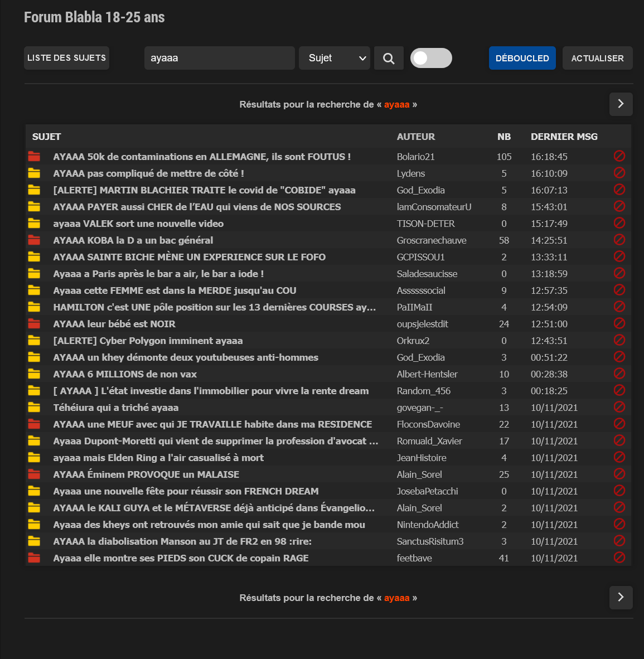Click blacklist icon for MARTIN BLACHIER topic
Screen dimensions: 644x659
click(x=619, y=190)
